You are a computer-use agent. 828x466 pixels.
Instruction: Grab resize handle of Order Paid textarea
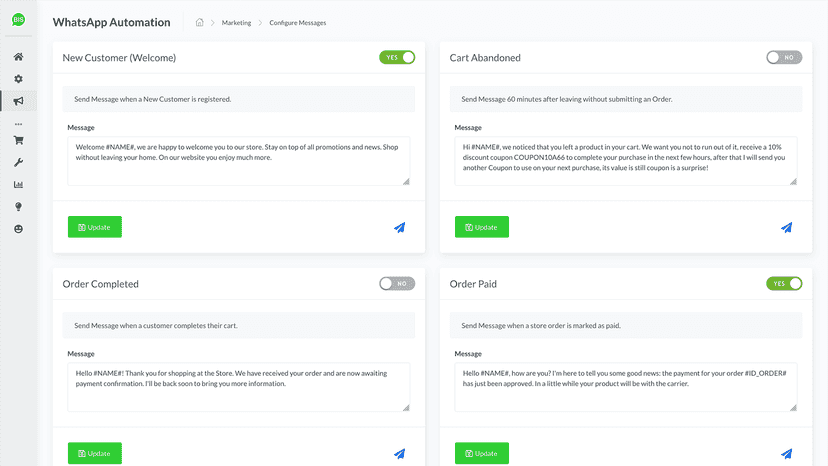(x=793, y=407)
